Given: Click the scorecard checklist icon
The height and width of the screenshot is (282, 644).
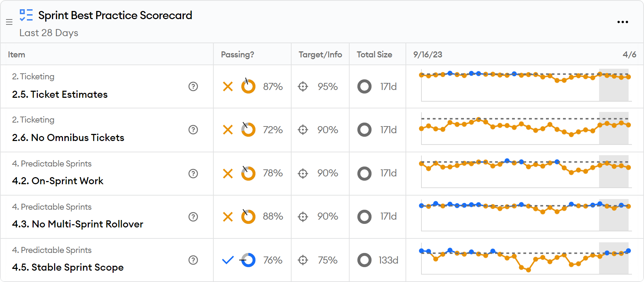Looking at the screenshot, I should pos(26,15).
